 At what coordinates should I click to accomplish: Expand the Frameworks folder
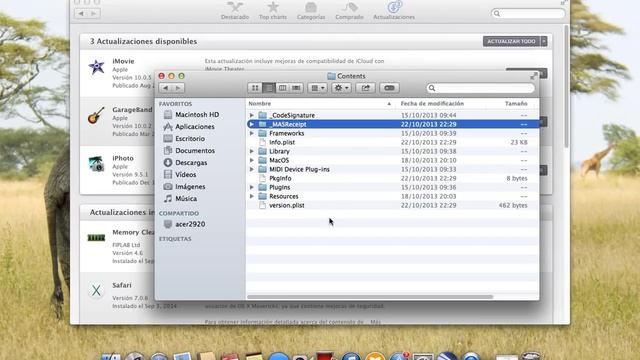pos(252,133)
